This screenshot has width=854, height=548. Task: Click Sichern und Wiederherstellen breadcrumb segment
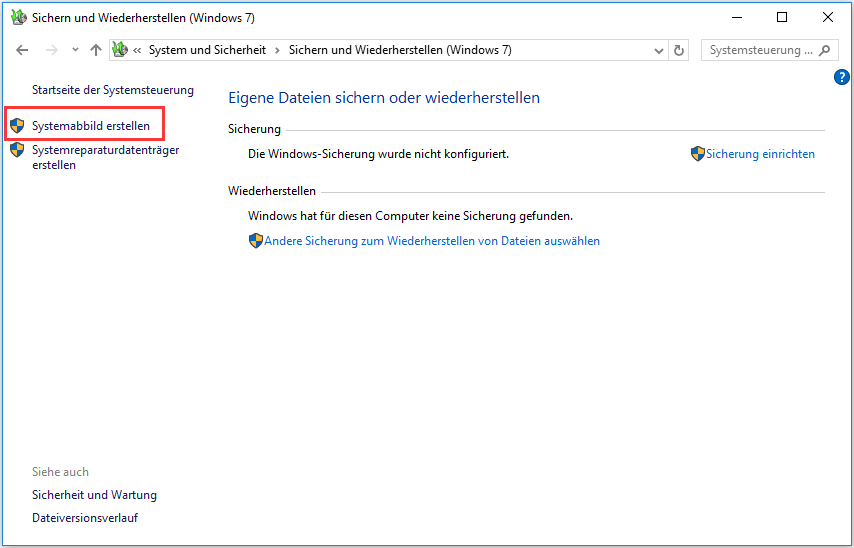click(400, 50)
